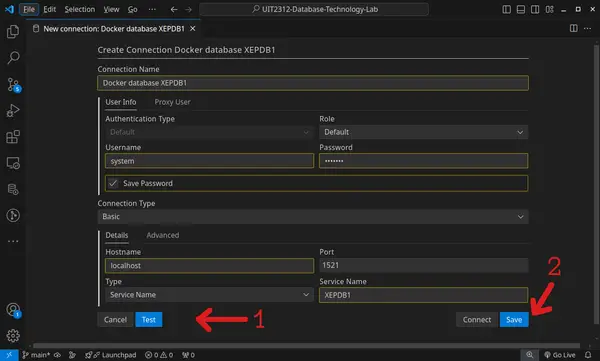
Task: Open Run and Debug view
Action: tap(13, 111)
